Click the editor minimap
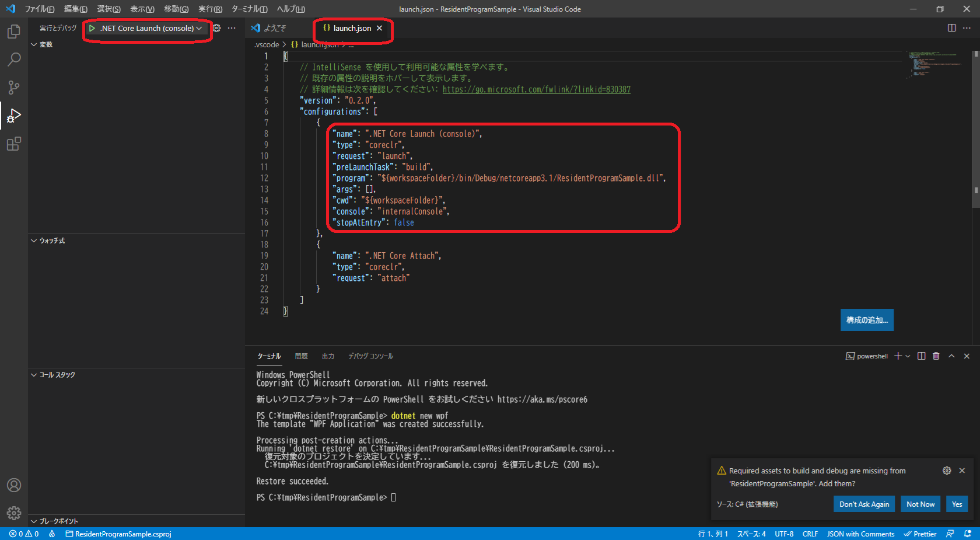The height and width of the screenshot is (540, 980). tap(938, 65)
